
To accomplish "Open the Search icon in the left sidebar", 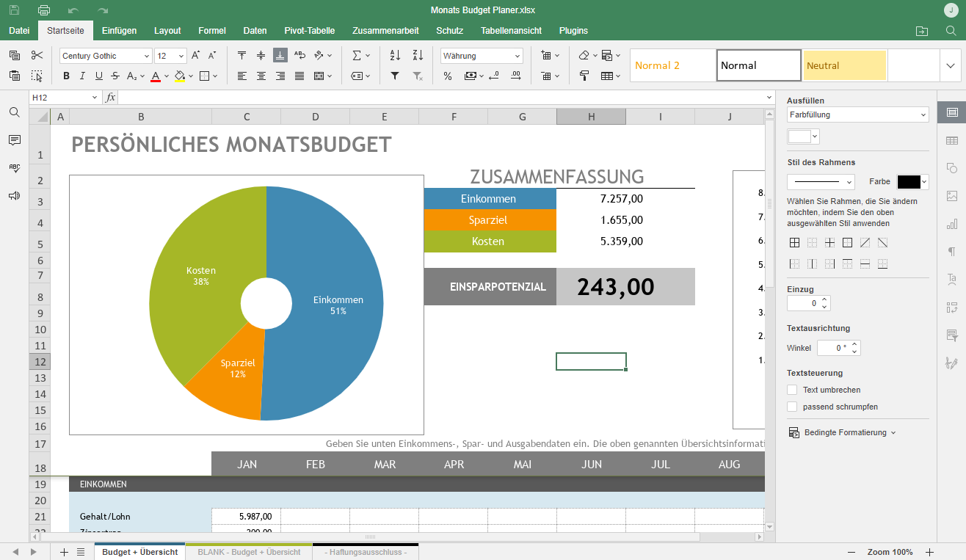I will click(14, 112).
